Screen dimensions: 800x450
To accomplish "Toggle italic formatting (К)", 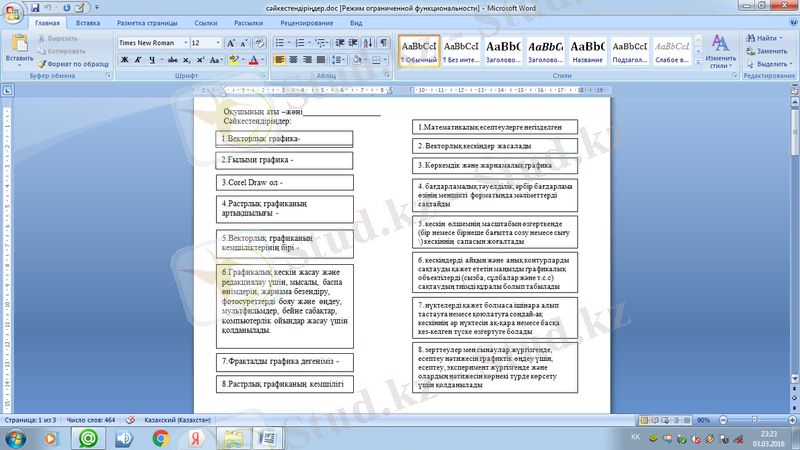I will [x=137, y=60].
